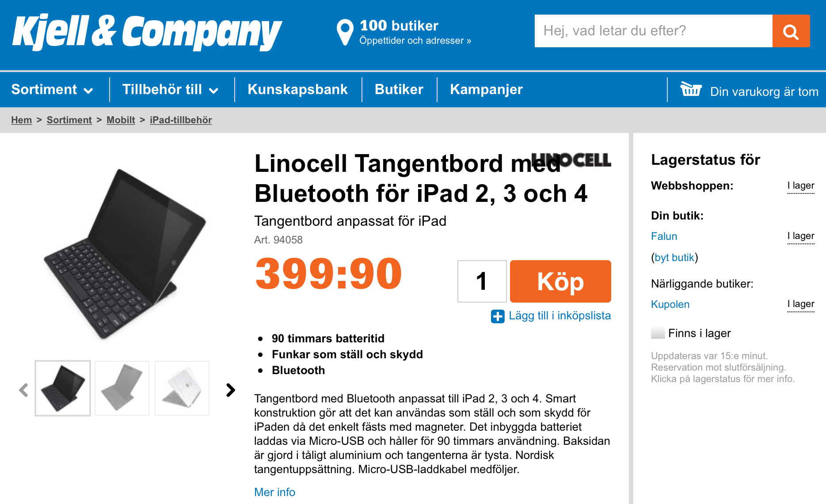
Task: Click the shopping basket icon
Action: pos(691,89)
